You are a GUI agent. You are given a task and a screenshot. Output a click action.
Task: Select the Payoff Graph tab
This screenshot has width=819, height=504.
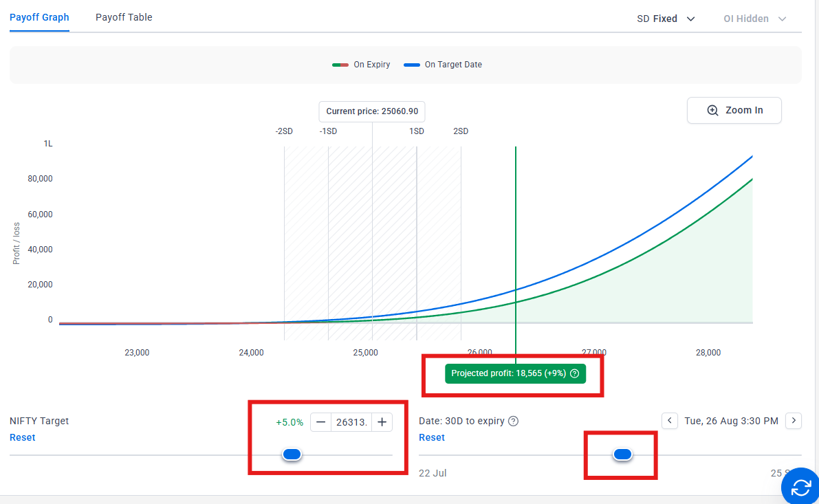(x=39, y=17)
